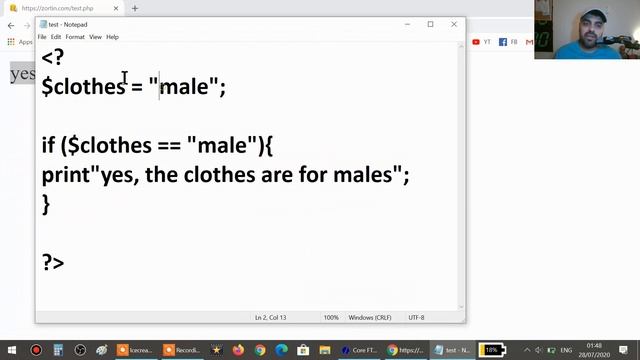The image size is (640, 360).
Task: Open the volume control in system tray
Action: pyautogui.click(x=539, y=350)
